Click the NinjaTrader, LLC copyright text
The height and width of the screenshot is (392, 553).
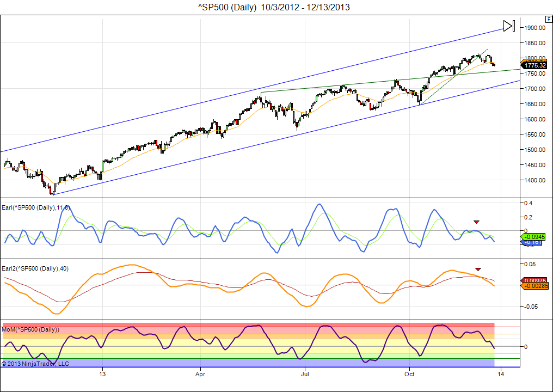[x=35, y=363]
